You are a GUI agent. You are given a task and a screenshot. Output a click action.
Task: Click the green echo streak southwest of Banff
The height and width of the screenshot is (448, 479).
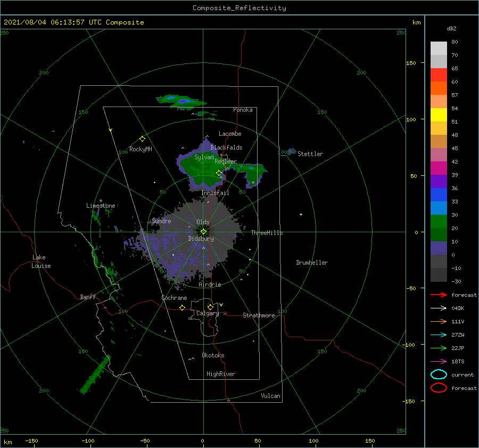[x=95, y=375]
